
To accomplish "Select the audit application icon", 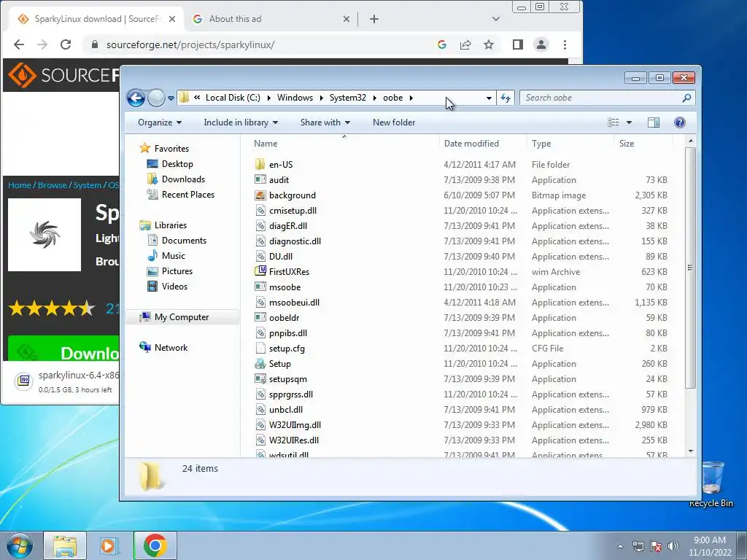I will (260, 179).
